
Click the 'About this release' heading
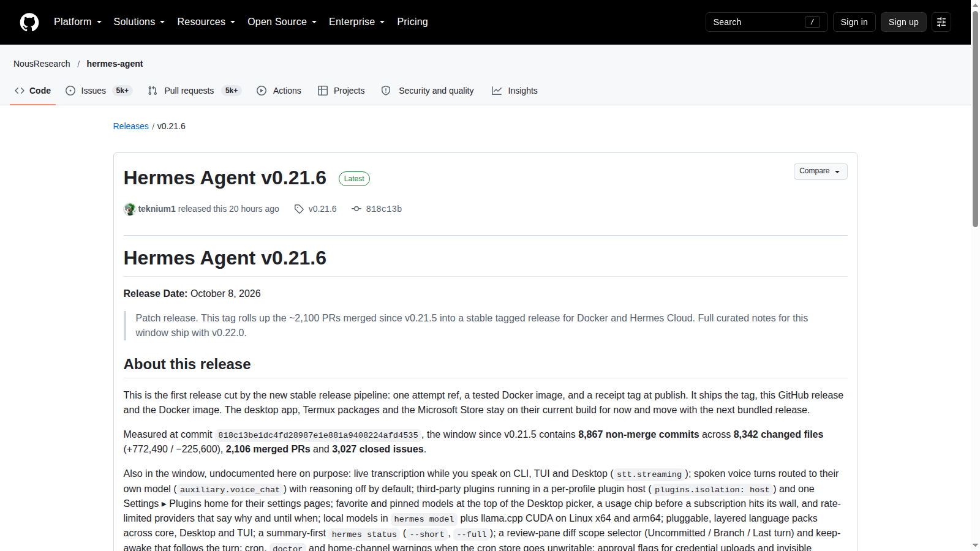187,364
